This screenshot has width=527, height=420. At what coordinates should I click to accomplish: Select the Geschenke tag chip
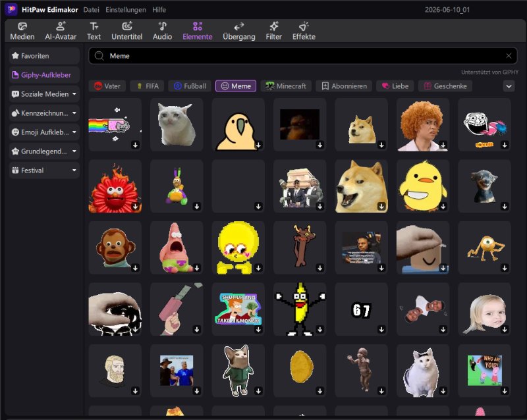tap(445, 86)
